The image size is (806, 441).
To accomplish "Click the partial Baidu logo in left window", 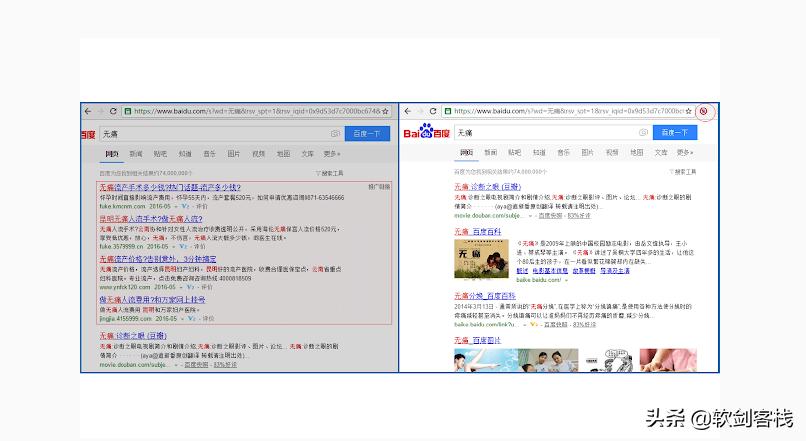I will (x=88, y=134).
